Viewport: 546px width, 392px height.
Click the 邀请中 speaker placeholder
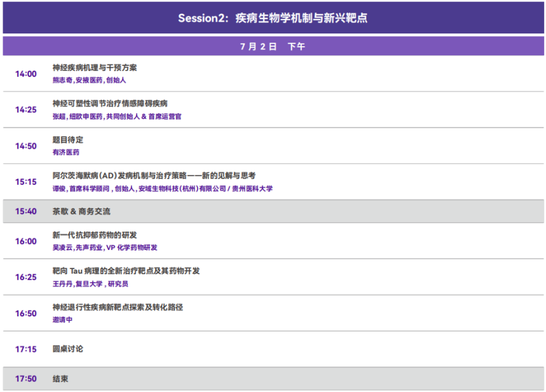[x=62, y=320]
